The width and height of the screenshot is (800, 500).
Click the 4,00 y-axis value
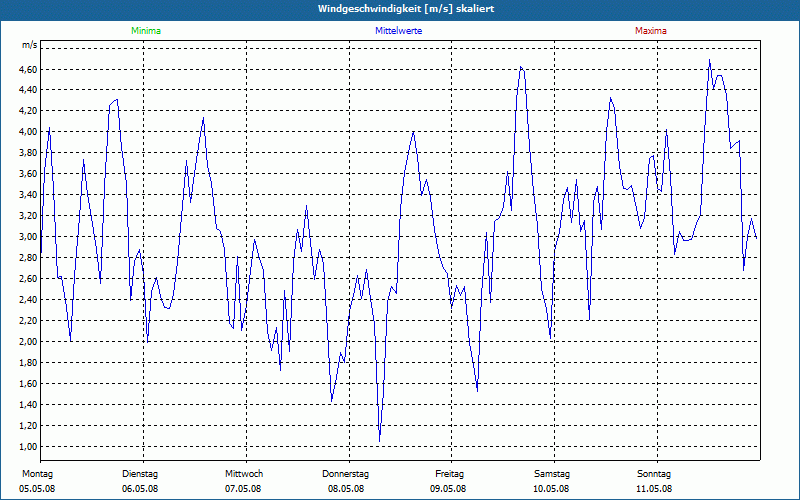coord(30,132)
